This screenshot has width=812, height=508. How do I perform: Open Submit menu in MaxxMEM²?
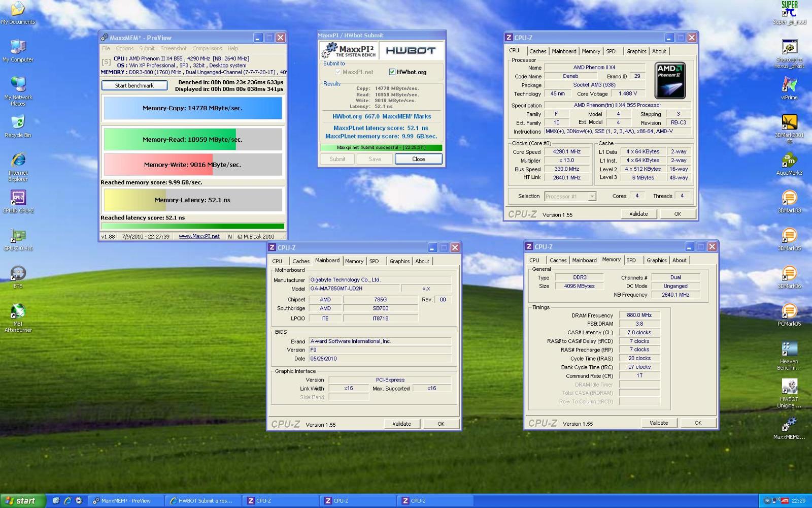click(147, 48)
